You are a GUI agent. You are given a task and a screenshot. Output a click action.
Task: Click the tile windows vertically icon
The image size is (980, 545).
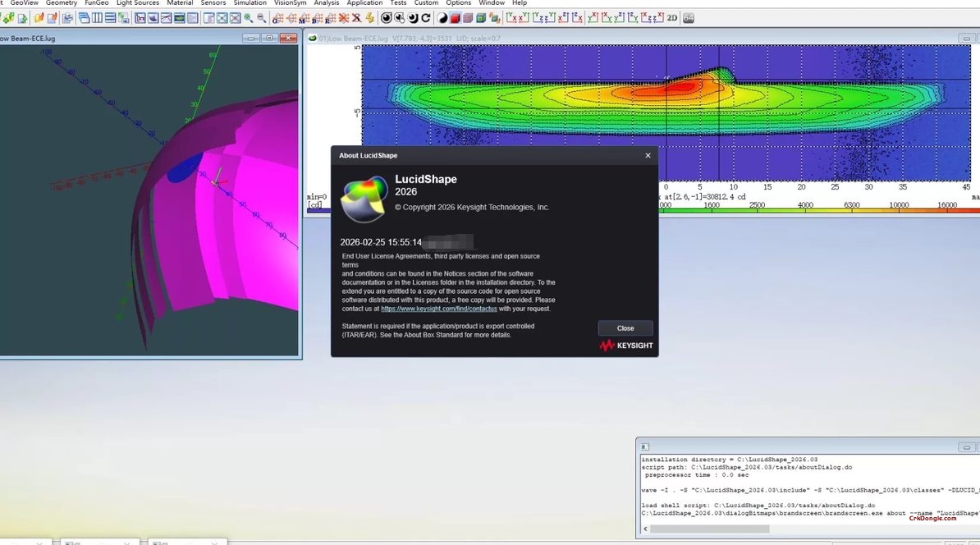(x=97, y=18)
